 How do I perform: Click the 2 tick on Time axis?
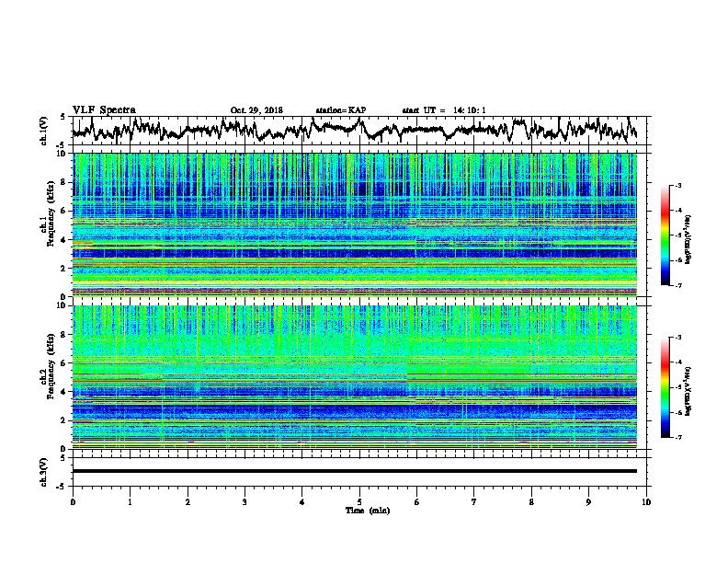(188, 502)
